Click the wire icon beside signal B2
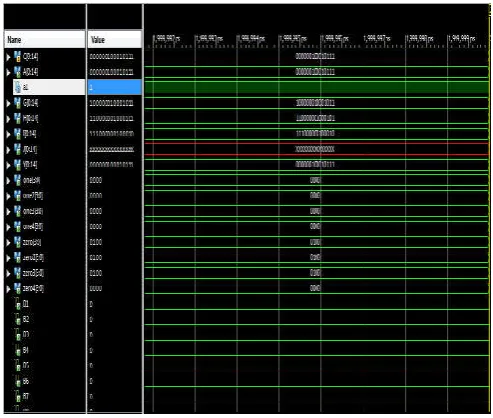Viewport: 493px width, 418px height. click(18, 320)
